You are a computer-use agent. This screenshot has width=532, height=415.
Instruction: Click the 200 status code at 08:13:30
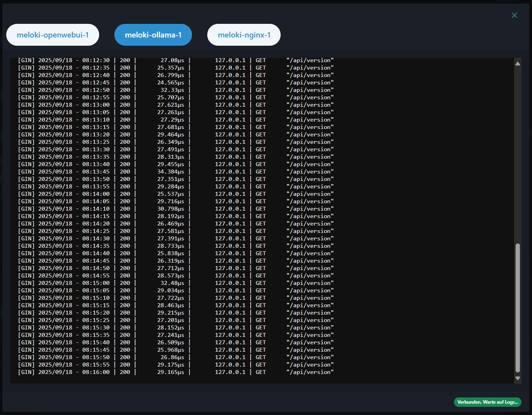125,149
